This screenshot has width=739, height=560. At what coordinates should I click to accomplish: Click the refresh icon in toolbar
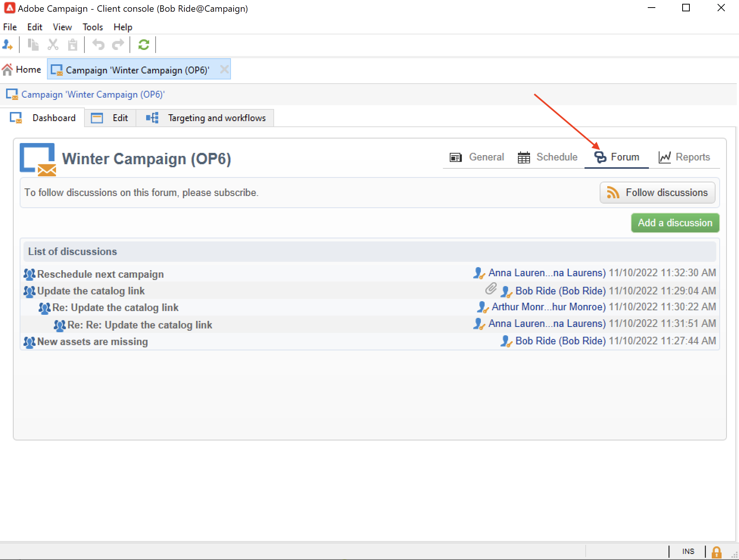pyautogui.click(x=143, y=45)
